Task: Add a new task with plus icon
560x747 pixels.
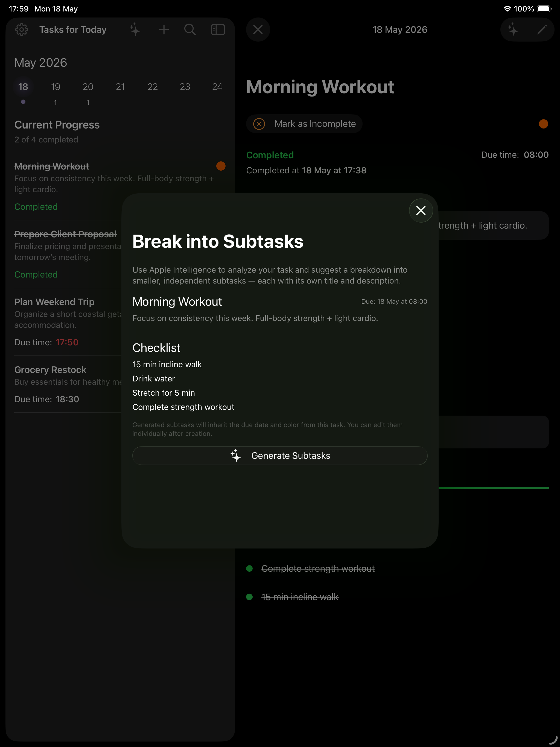Action: [164, 30]
